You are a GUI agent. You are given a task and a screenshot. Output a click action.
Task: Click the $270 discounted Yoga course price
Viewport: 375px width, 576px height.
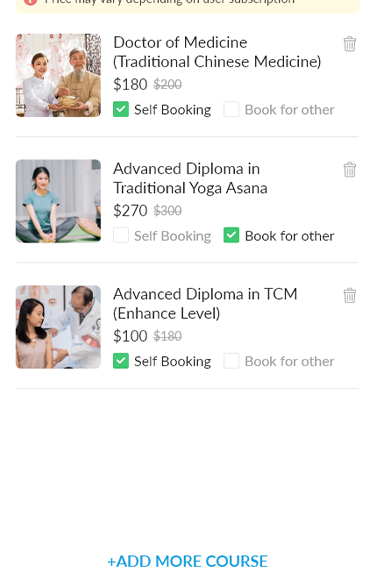(x=130, y=210)
